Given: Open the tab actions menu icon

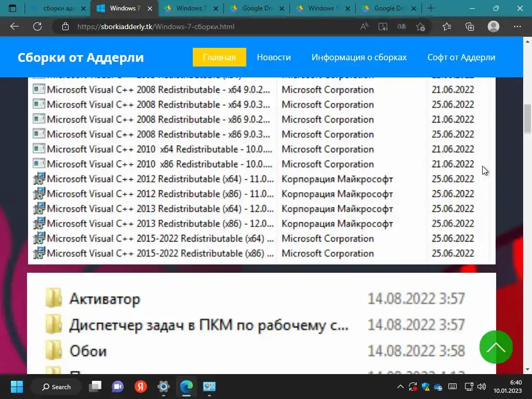Looking at the screenshot, I should (12, 8).
